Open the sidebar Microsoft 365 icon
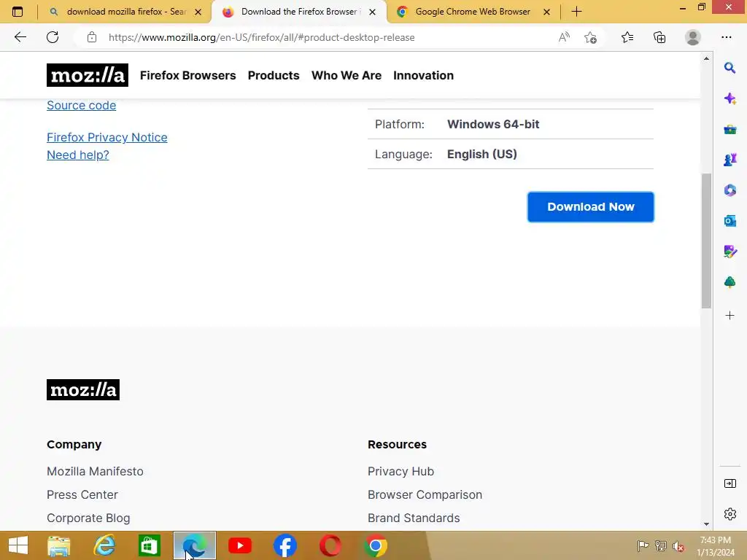The height and width of the screenshot is (560, 747). pyautogui.click(x=729, y=190)
